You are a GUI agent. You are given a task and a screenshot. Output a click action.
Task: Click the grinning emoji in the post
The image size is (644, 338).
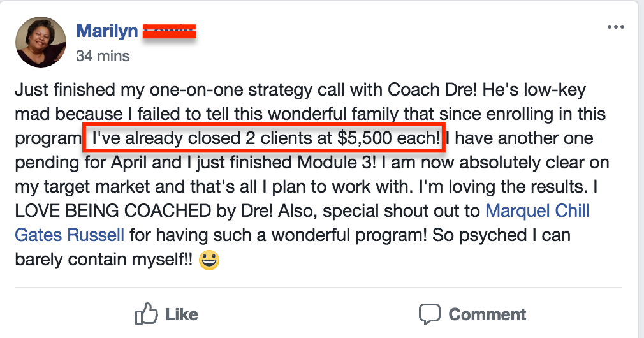pos(209,261)
